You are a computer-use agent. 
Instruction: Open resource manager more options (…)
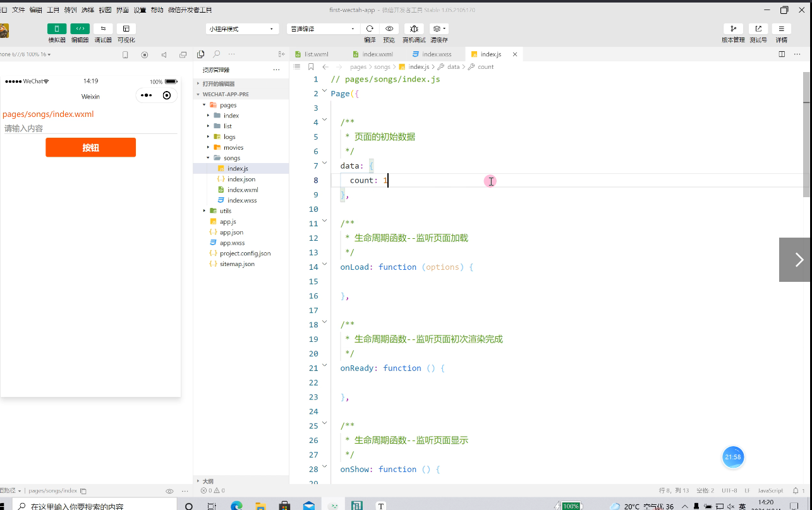tap(276, 70)
